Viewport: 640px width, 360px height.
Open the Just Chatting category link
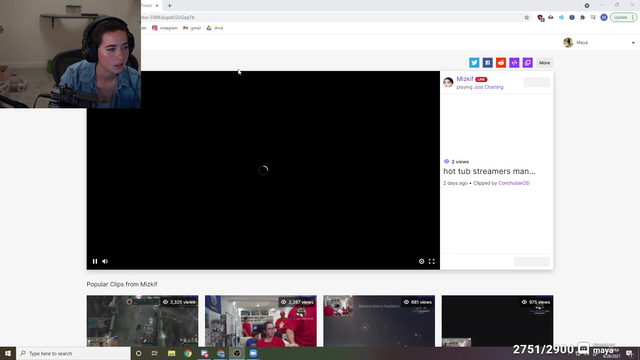489,87
